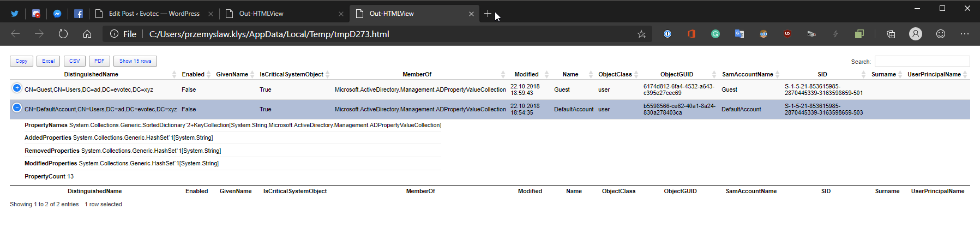Expand the Guest row details

pos(17,88)
